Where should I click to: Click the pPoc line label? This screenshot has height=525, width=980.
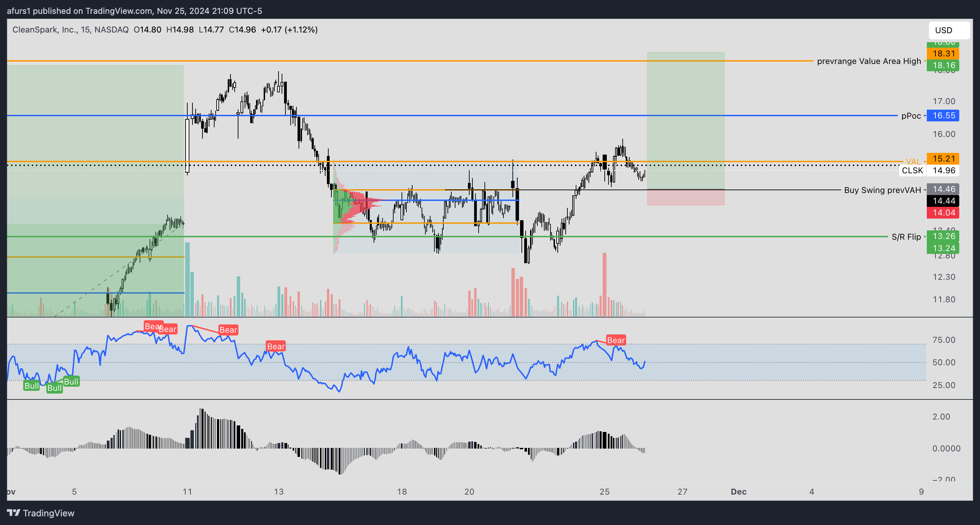[911, 116]
